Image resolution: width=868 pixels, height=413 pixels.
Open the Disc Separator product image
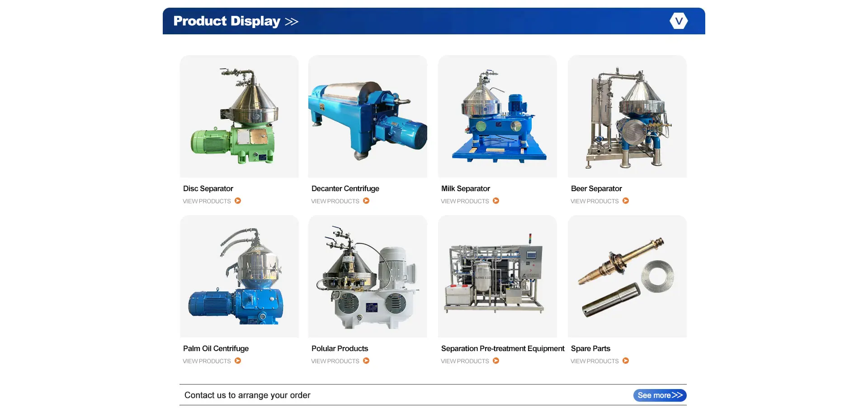(239, 117)
